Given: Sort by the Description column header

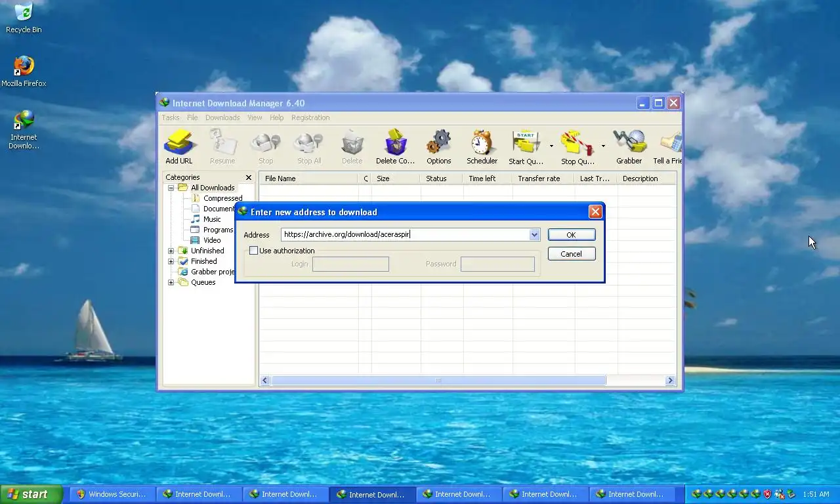Looking at the screenshot, I should click(646, 178).
